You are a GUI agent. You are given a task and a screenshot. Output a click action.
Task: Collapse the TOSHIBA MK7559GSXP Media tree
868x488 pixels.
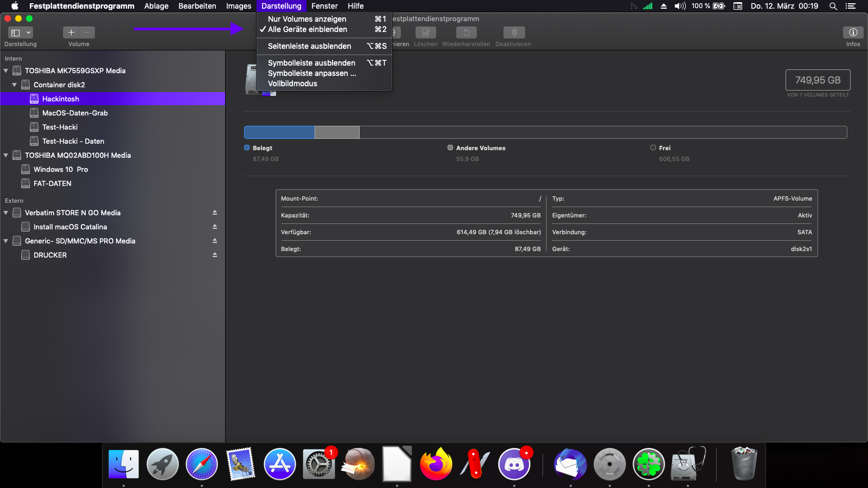pos(6,70)
